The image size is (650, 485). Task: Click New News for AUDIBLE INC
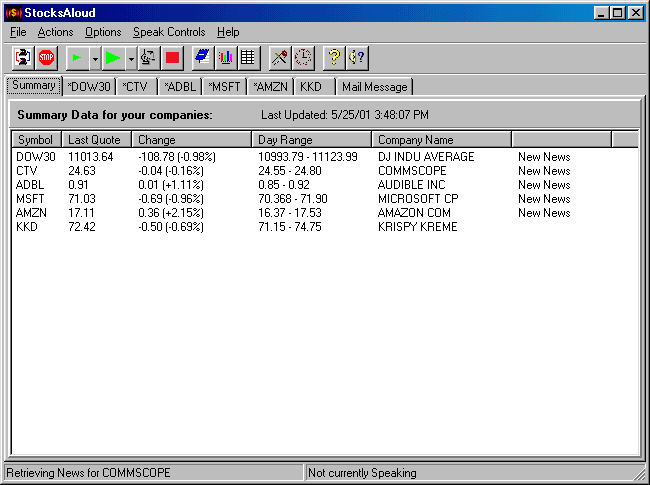pos(544,185)
